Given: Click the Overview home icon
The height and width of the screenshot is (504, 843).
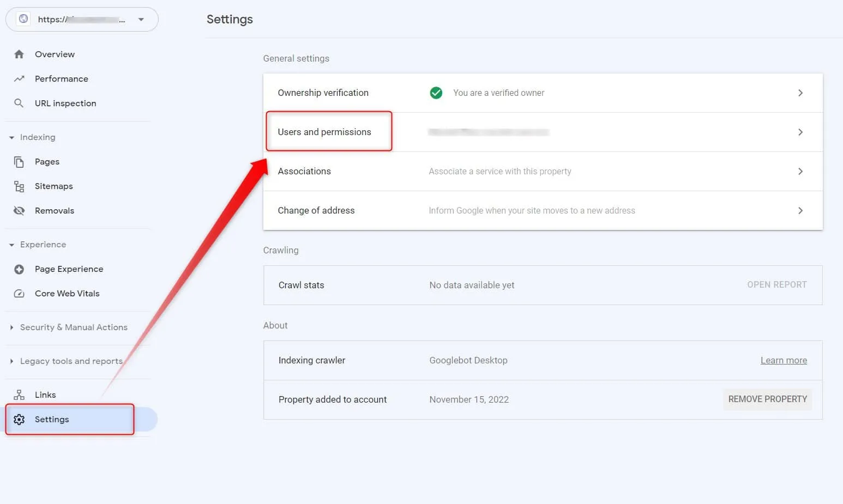Looking at the screenshot, I should point(19,54).
